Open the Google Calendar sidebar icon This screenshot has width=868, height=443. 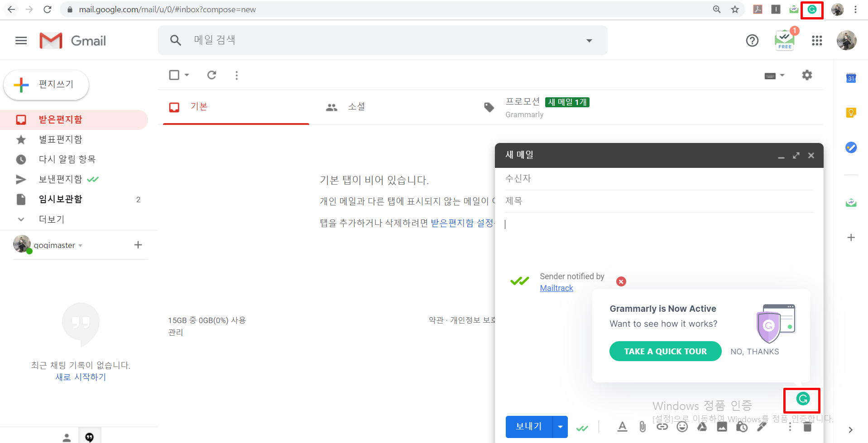pos(851,78)
